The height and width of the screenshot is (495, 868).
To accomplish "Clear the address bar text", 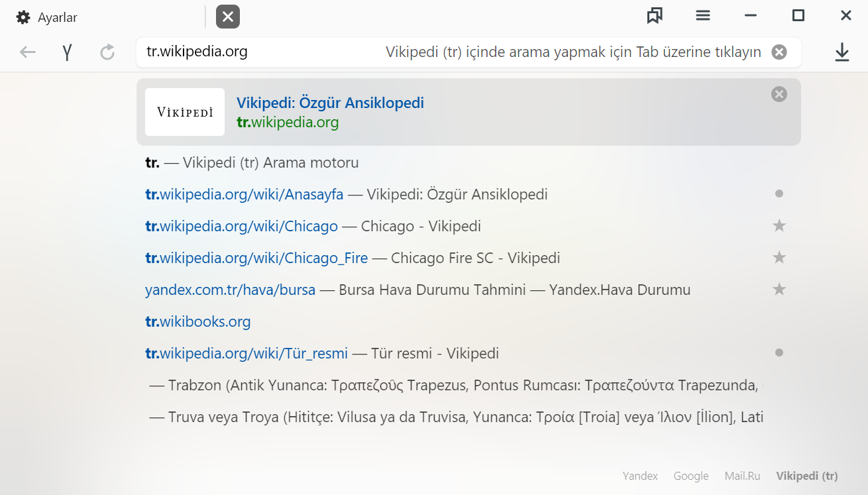I will tap(779, 52).
